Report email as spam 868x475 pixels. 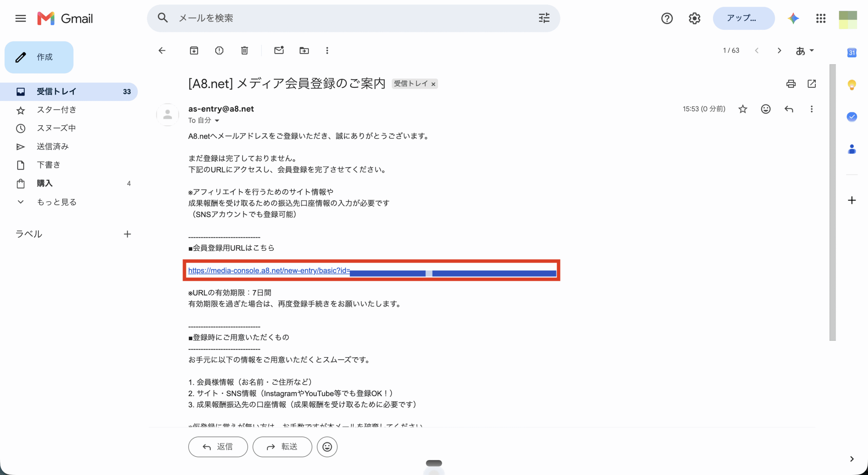pos(219,50)
